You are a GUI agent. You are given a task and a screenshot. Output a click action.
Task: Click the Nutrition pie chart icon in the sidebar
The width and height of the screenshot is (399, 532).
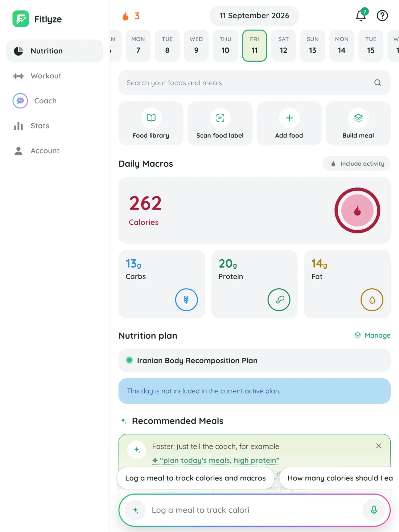click(18, 51)
